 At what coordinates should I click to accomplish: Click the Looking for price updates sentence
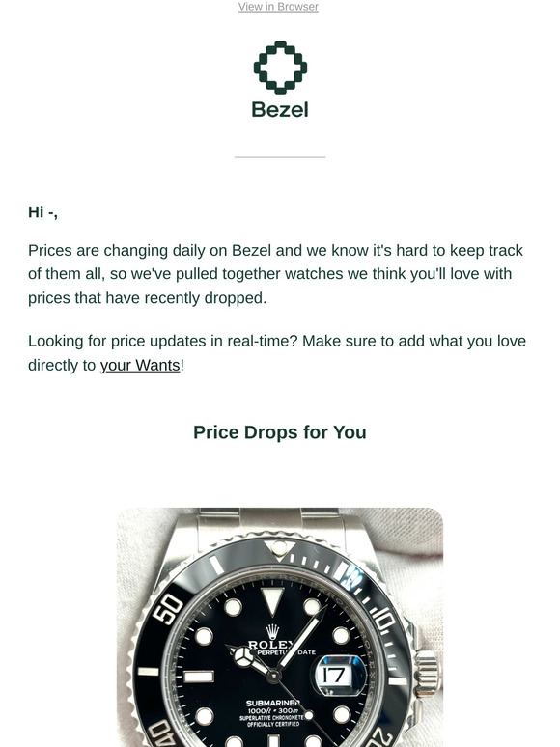click(x=277, y=353)
